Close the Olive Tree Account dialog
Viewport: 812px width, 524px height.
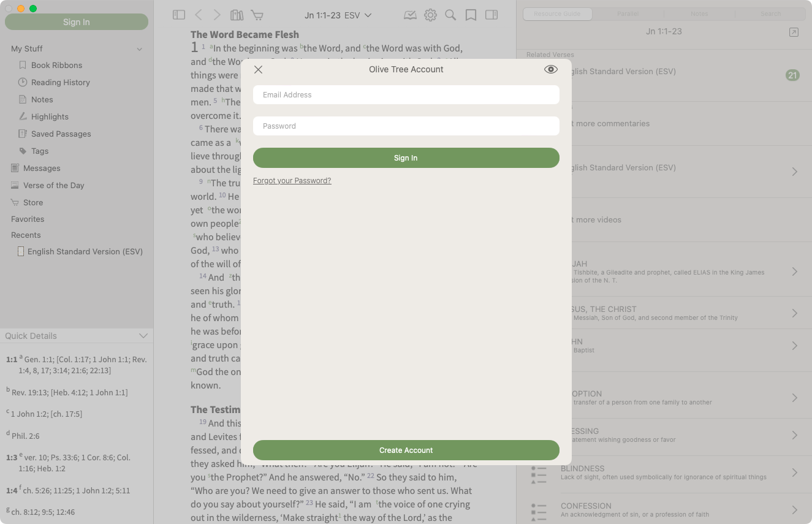click(258, 70)
